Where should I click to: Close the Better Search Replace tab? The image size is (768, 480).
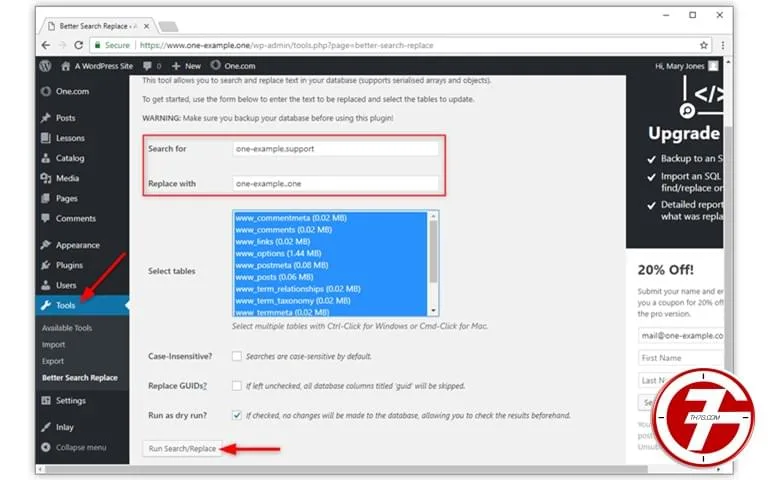[146, 26]
